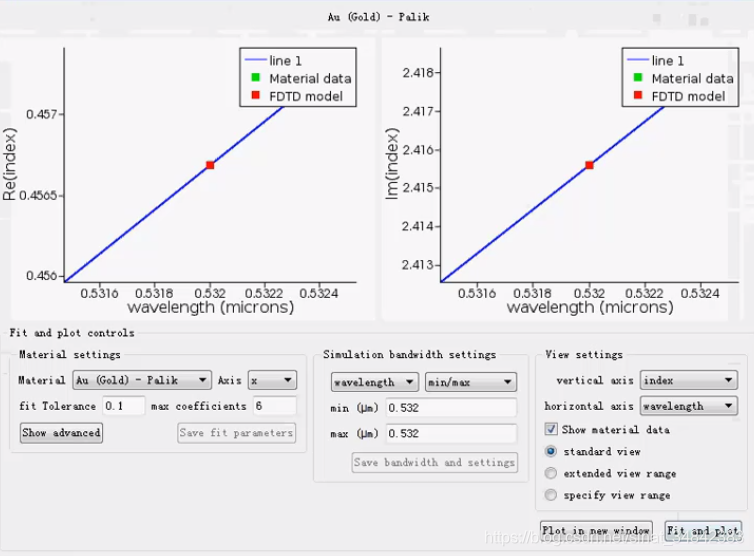Click green Material data swatch in left legend
The width and height of the screenshot is (754, 556).
[255, 77]
